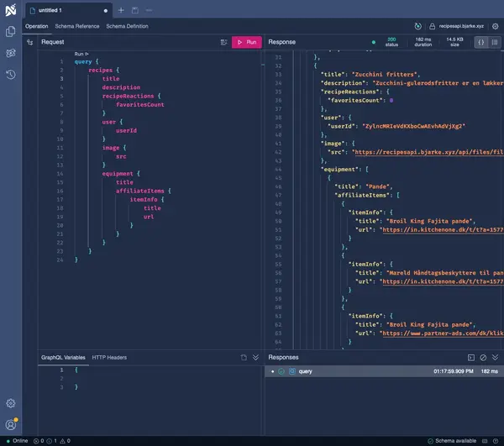The width and height of the screenshot is (504, 446).
Task: Click the Banana Cake Pop logo
Action: 11,10
